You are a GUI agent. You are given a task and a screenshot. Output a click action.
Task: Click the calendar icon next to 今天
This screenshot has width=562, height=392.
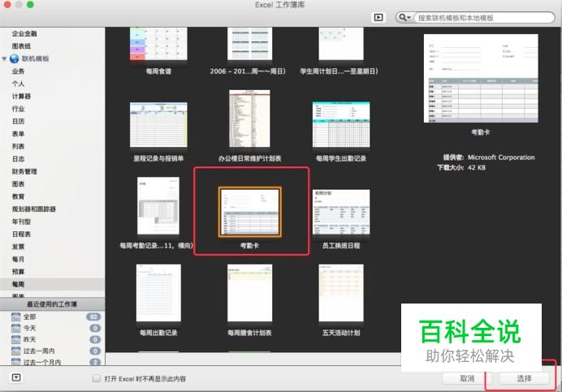tap(15, 328)
